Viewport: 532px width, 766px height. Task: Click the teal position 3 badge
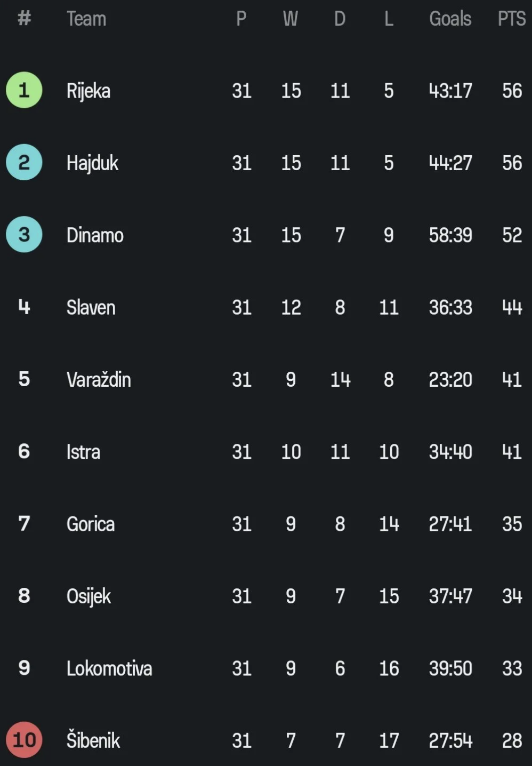24,234
